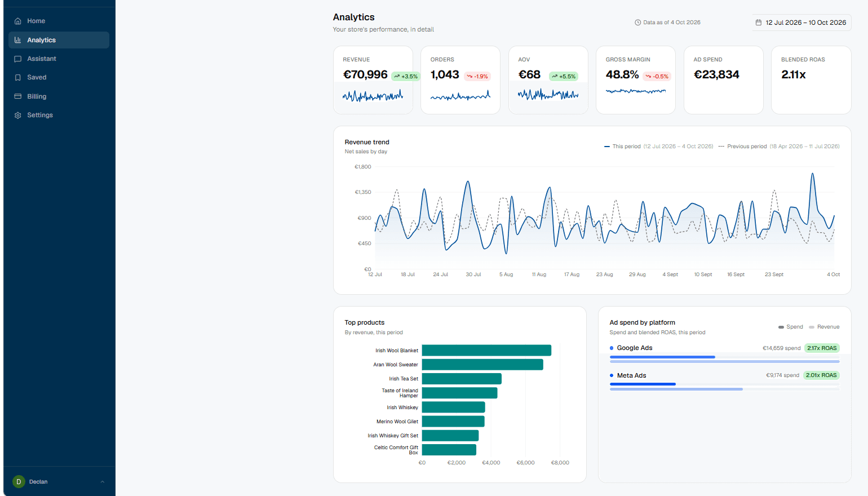Click the Assistant chat bubble icon
This screenshot has height=496, width=868.
(17, 59)
